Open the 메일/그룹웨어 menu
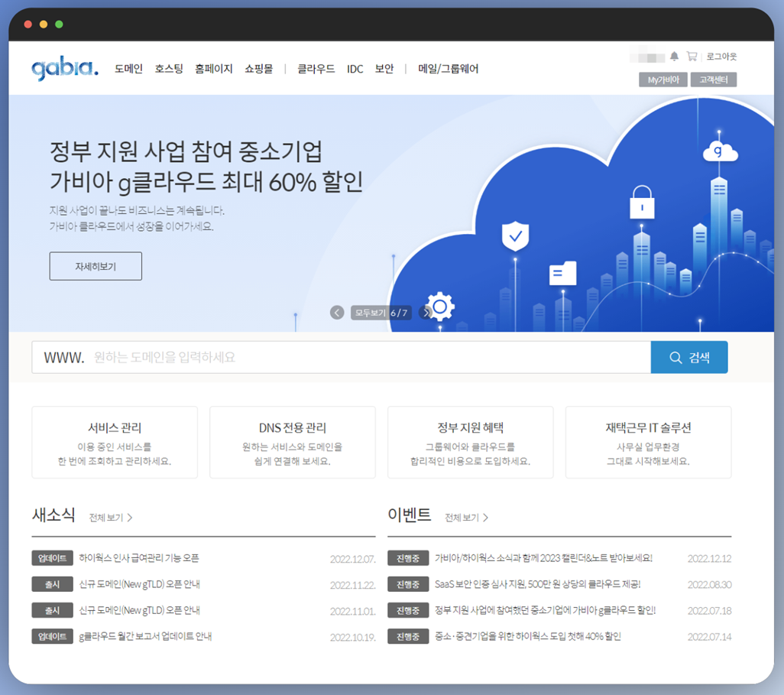The height and width of the screenshot is (695, 784). (449, 69)
